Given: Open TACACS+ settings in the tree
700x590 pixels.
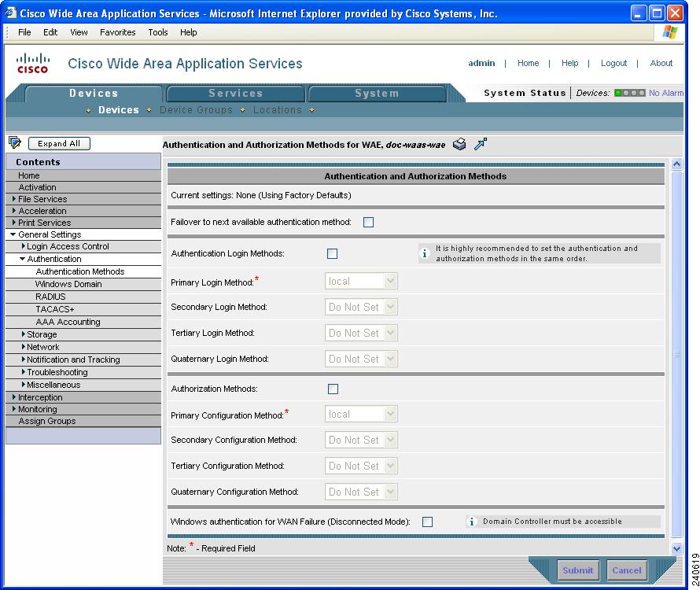Looking at the screenshot, I should coord(55,309).
